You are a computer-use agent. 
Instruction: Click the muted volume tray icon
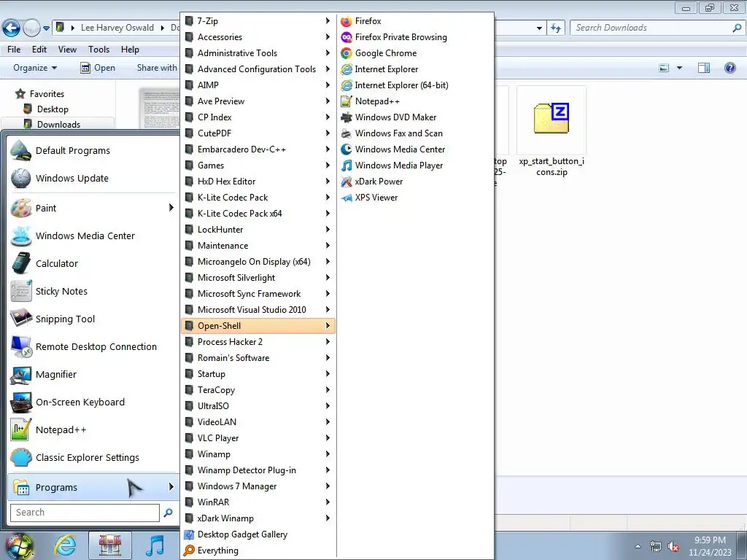(x=673, y=547)
